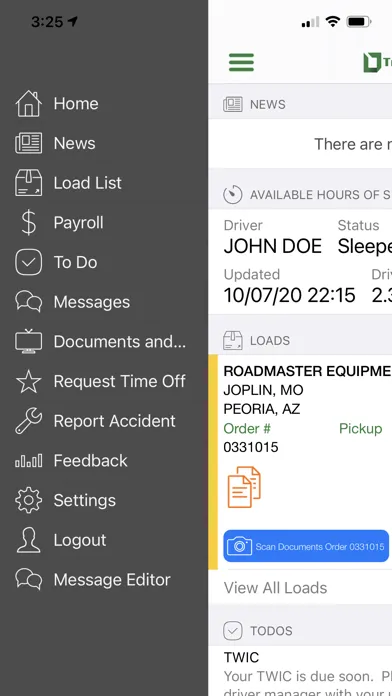392x696 pixels.
Task: Tap the To Do checkmark icon
Action: click(28, 262)
